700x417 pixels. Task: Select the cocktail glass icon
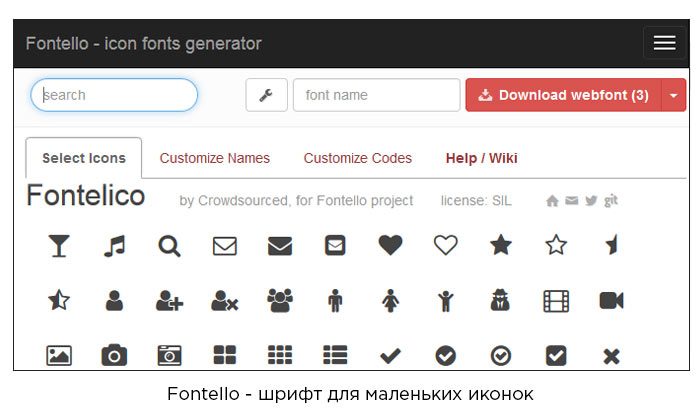pos(59,246)
